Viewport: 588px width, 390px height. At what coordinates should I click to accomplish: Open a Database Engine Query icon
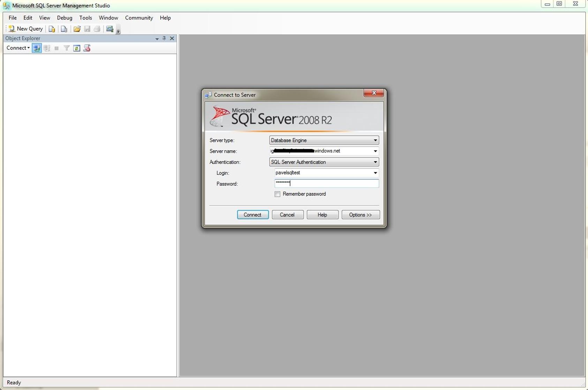pos(52,29)
